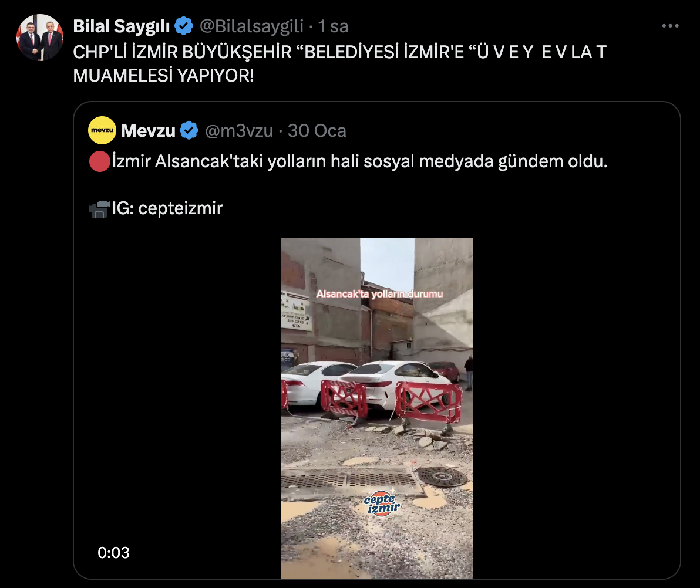This screenshot has width=700, height=588.
Task: Click the Mevzu yellow profile avatar
Action: point(102,130)
